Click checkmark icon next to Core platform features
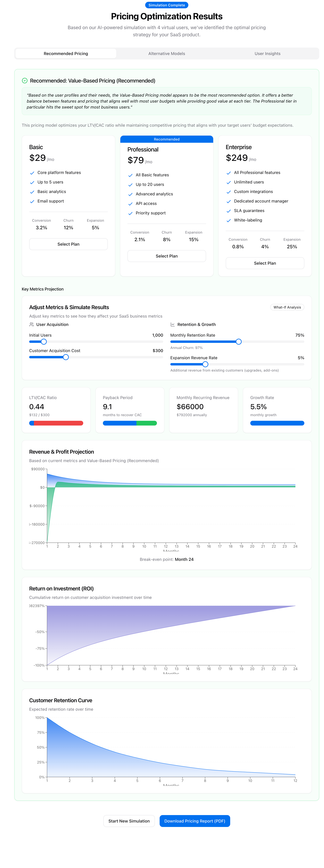 point(32,173)
